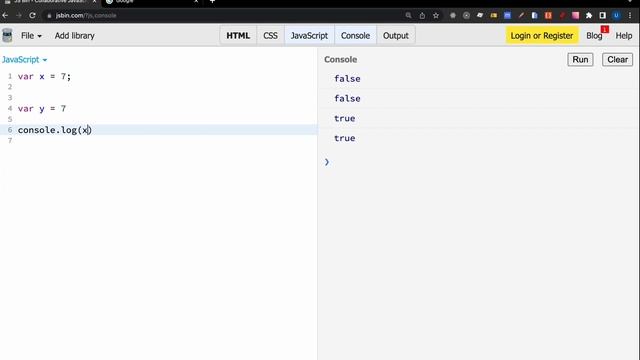
Task: Click code line 'var x = 7;'
Action: point(44,76)
